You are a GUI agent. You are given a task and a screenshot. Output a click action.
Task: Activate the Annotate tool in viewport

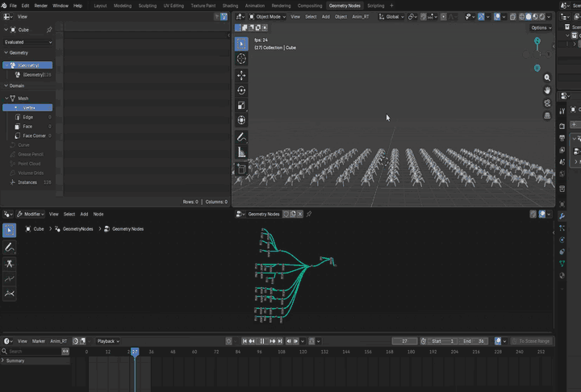[x=241, y=137]
